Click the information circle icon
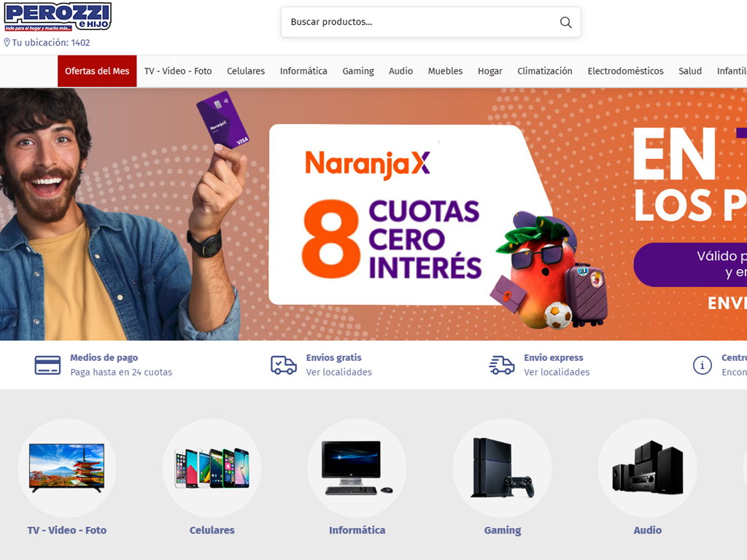 pyautogui.click(x=703, y=366)
